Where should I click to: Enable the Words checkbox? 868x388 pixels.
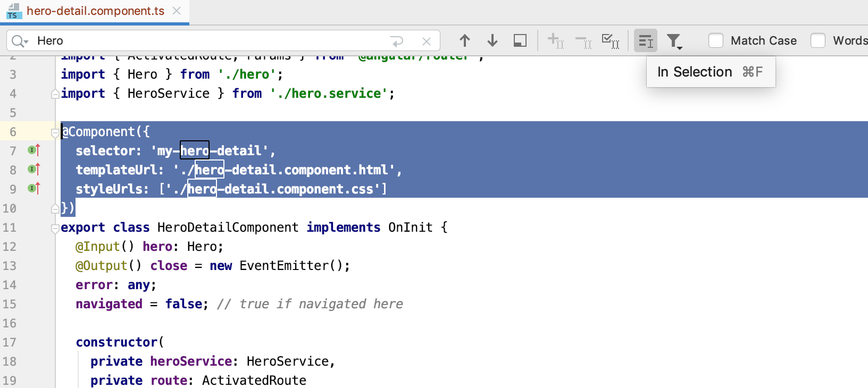tap(818, 41)
